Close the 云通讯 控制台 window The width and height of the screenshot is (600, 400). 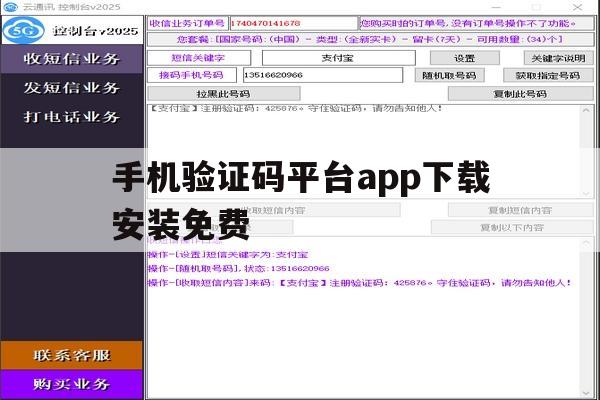click(x=578, y=7)
